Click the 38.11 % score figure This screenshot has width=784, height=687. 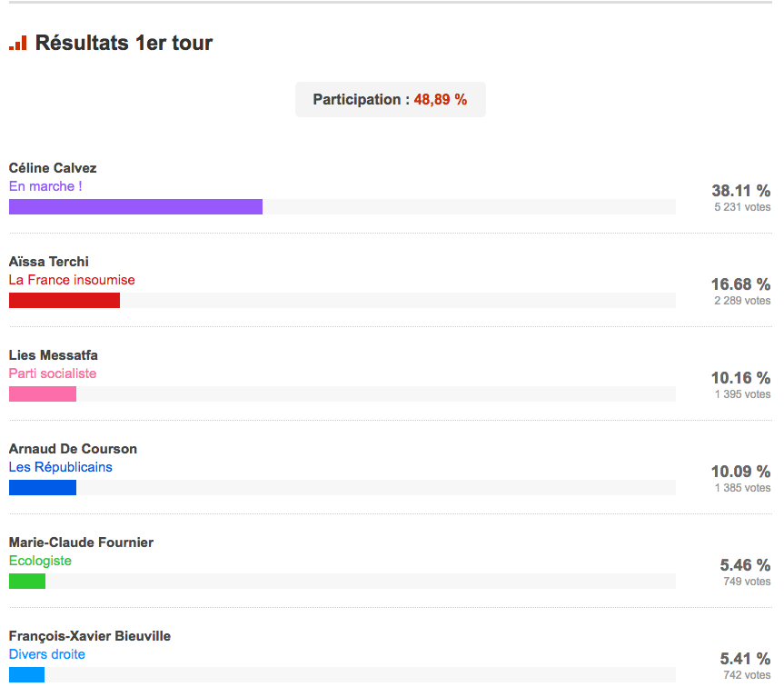(x=740, y=191)
